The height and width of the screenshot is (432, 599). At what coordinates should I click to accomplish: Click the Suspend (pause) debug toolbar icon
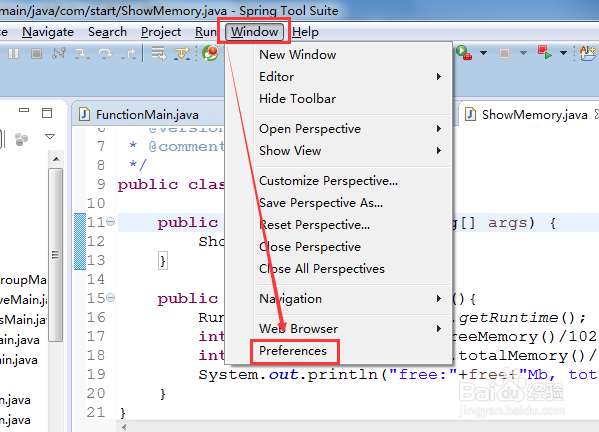(13, 53)
